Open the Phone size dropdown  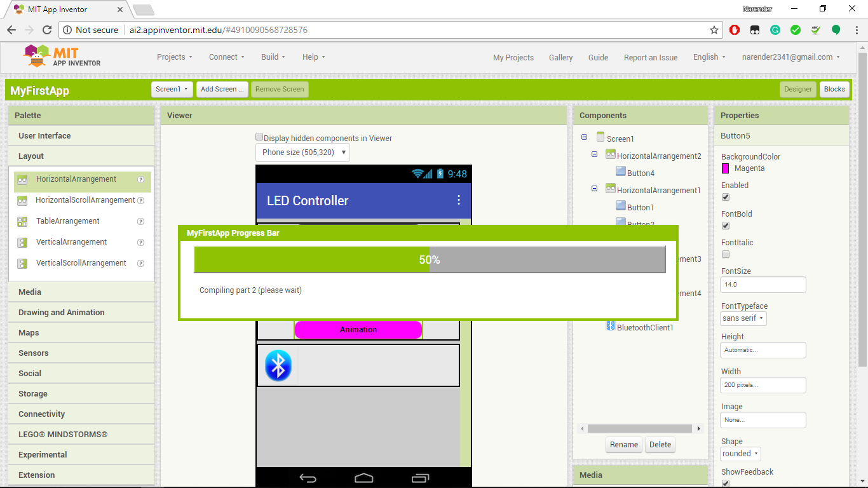(302, 152)
